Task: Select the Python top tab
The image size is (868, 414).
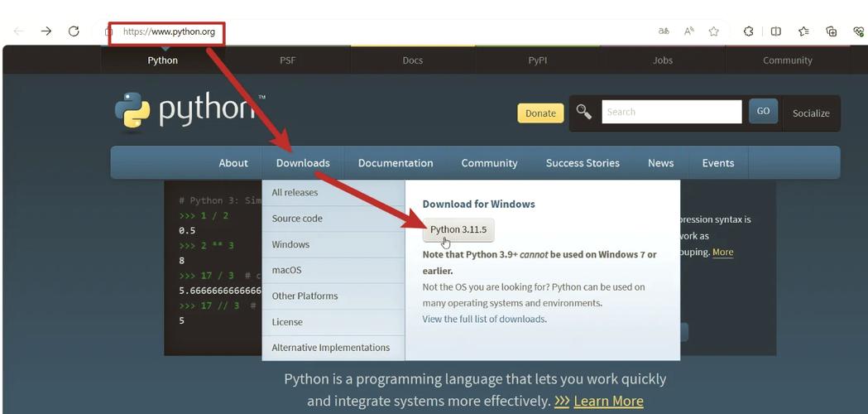Action: click(x=163, y=60)
